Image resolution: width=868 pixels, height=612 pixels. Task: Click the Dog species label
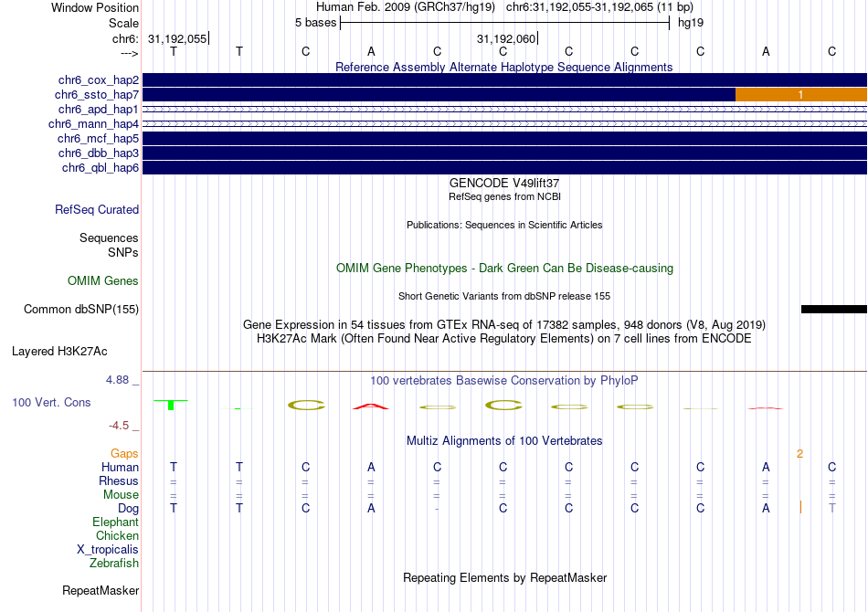tap(129, 509)
